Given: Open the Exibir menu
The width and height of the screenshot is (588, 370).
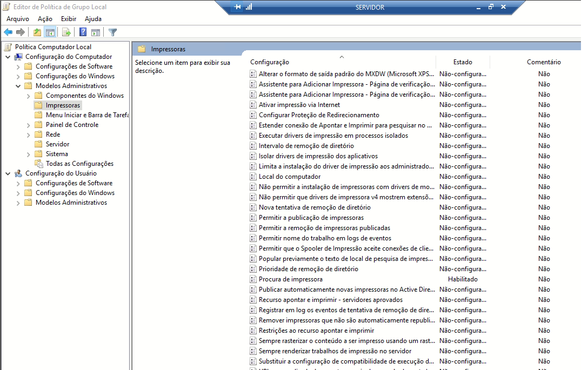Looking at the screenshot, I should (69, 19).
